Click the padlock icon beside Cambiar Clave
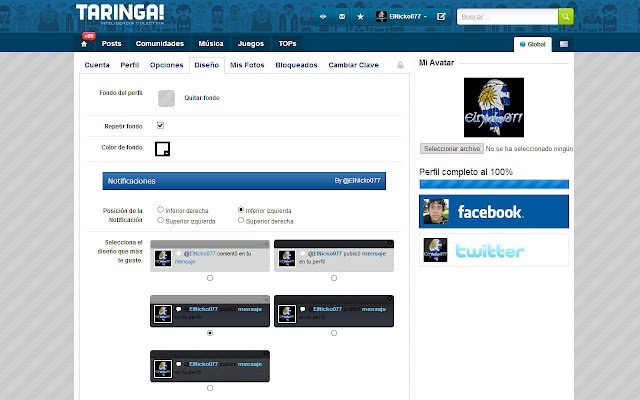640x400 pixels. point(400,65)
